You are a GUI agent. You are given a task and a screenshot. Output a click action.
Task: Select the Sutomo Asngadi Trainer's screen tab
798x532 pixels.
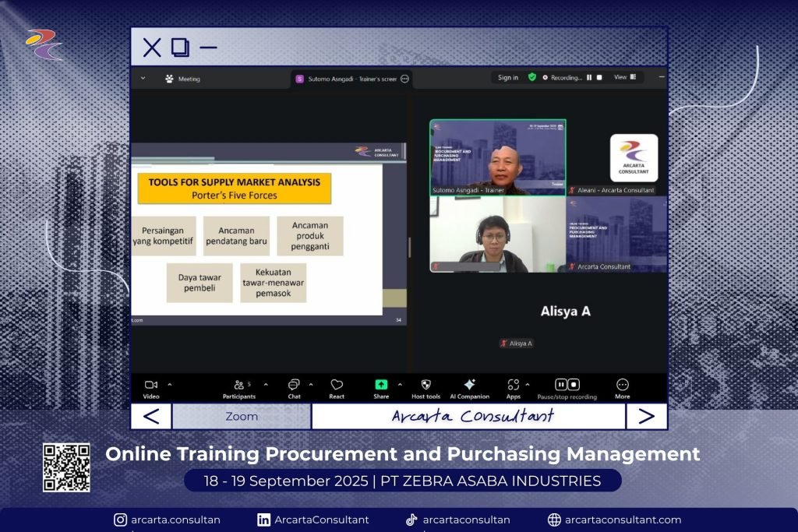[x=347, y=79]
